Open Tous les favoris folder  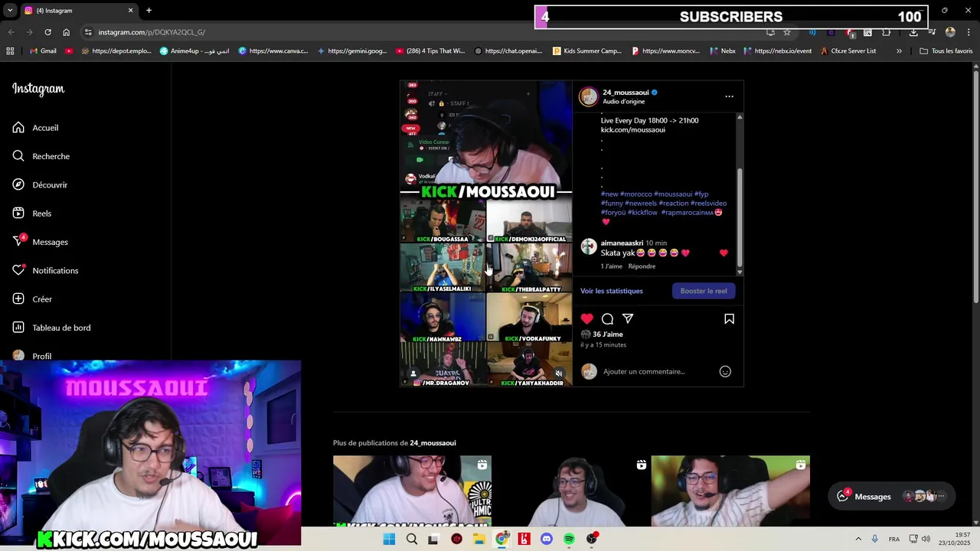[946, 51]
